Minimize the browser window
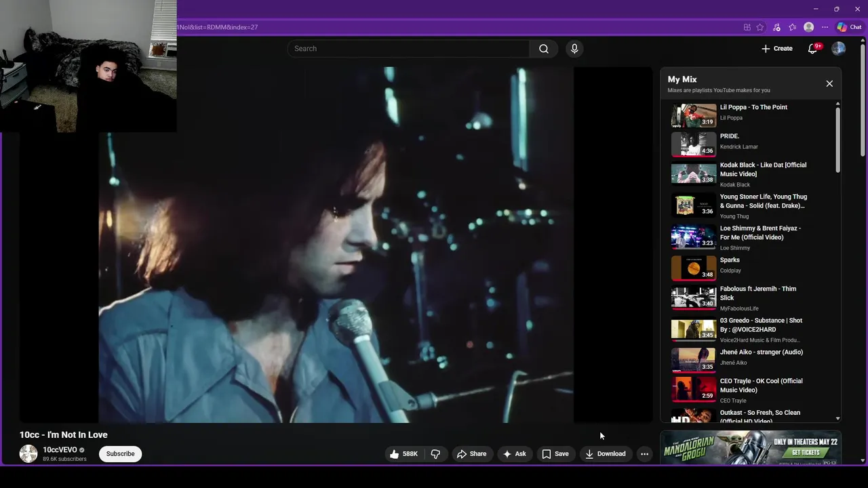Image resolution: width=868 pixels, height=488 pixels. [816, 9]
